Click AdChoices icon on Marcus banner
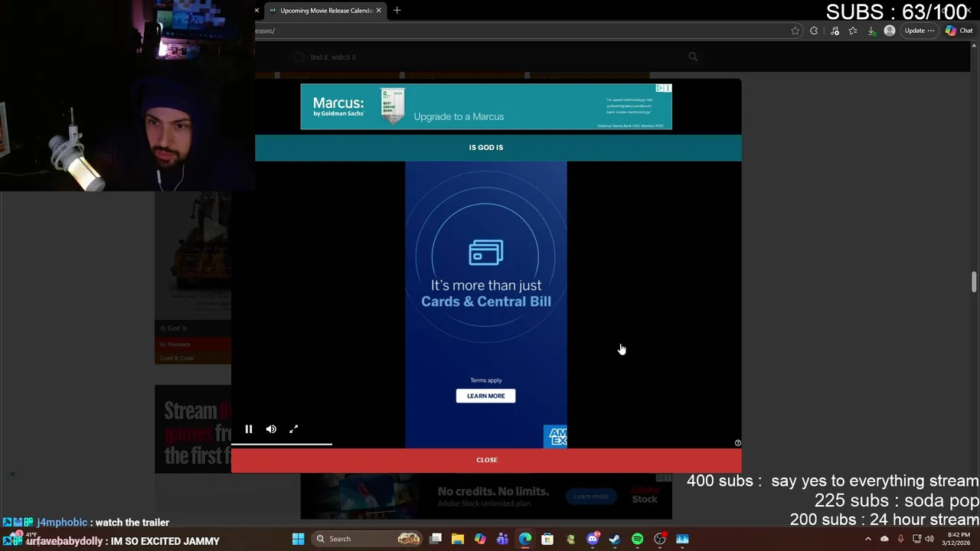The height and width of the screenshot is (551, 980). click(659, 88)
